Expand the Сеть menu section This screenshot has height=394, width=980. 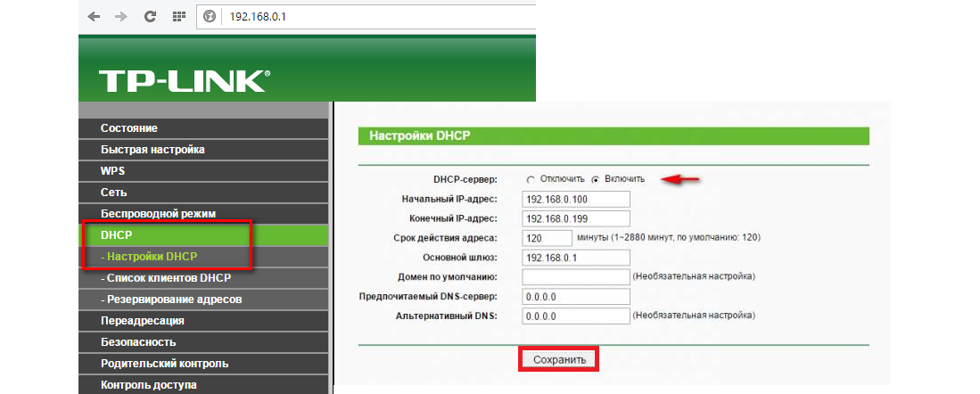tap(114, 193)
